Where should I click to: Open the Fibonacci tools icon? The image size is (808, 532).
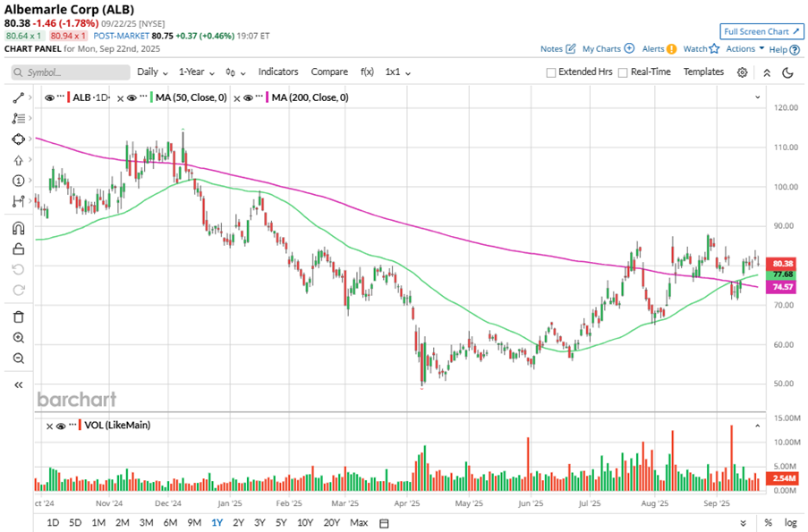coord(19,118)
